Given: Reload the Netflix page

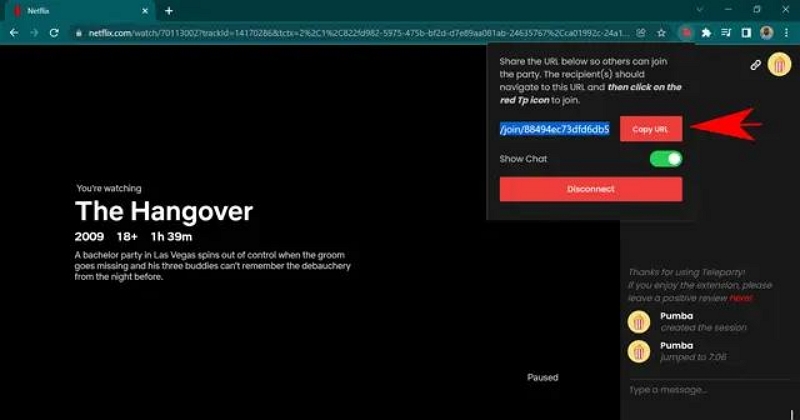Looking at the screenshot, I should tap(54, 32).
